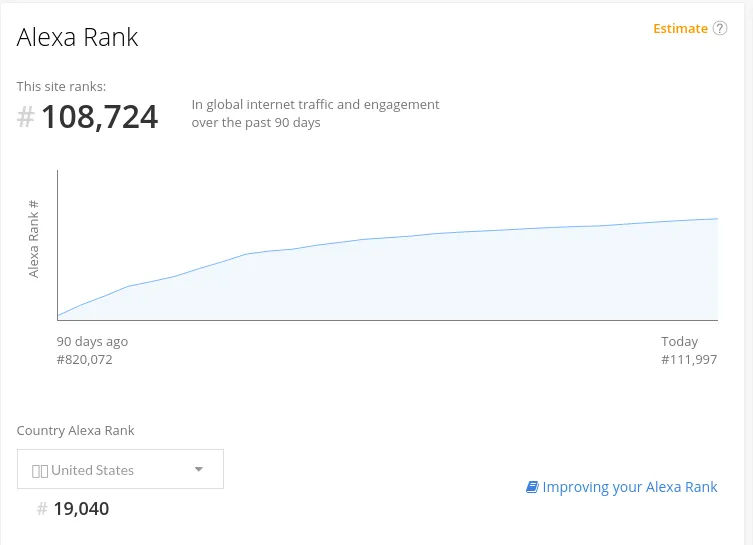753x545 pixels.
Task: Click the 'over the past 90 days' text
Action: (255, 122)
